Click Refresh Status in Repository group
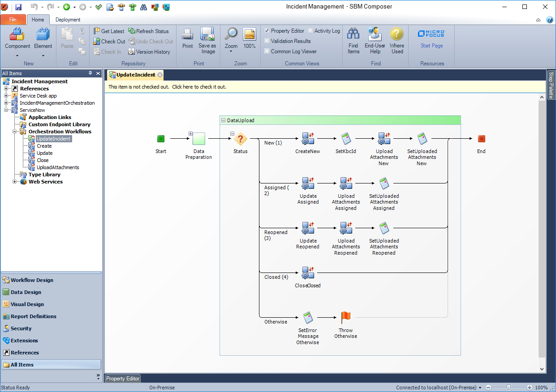Image resolution: width=556 pixels, height=392 pixels. click(148, 31)
